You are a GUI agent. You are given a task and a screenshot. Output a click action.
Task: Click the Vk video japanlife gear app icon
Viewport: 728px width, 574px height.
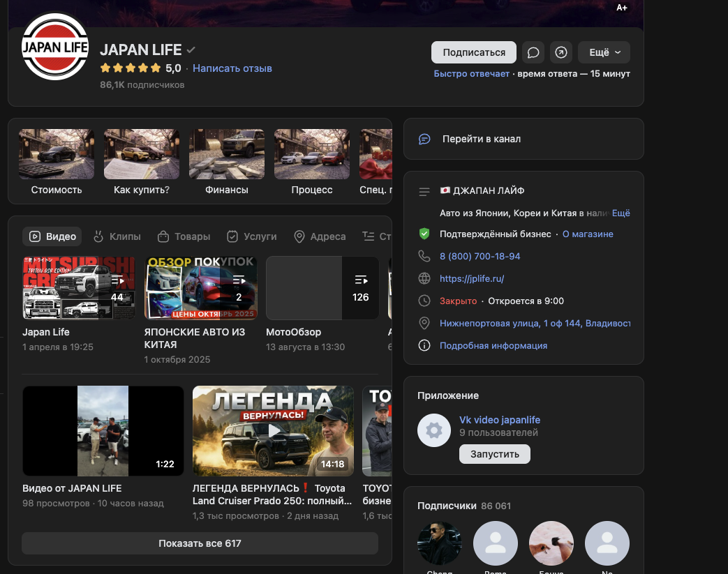pyautogui.click(x=434, y=430)
